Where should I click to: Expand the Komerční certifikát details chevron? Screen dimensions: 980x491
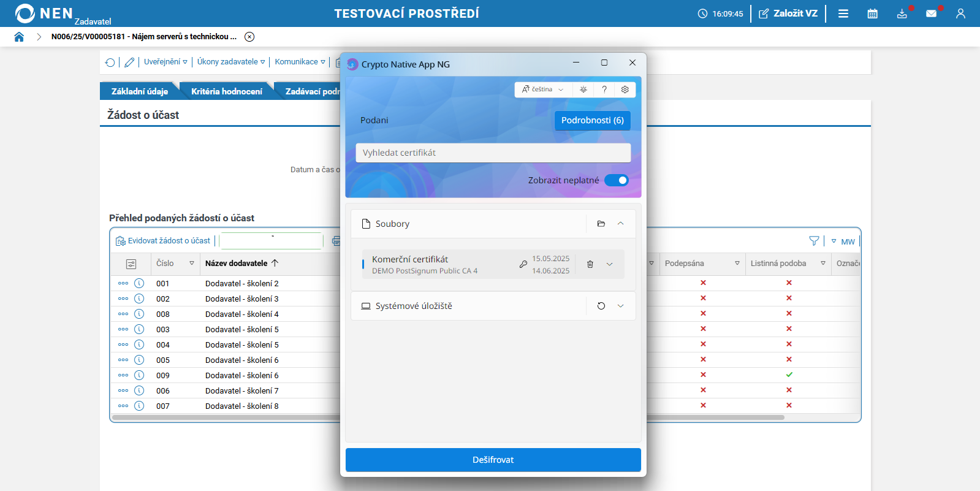[610, 264]
